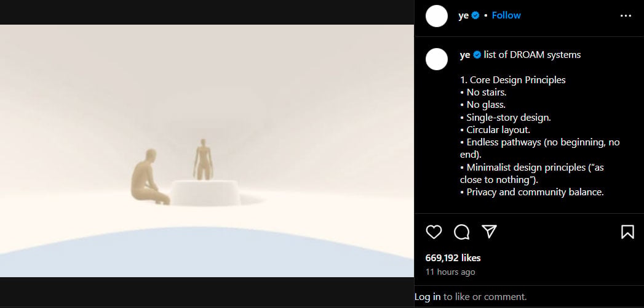Open the three-dot more options menu
This screenshot has width=644, height=308.
pyautogui.click(x=626, y=15)
